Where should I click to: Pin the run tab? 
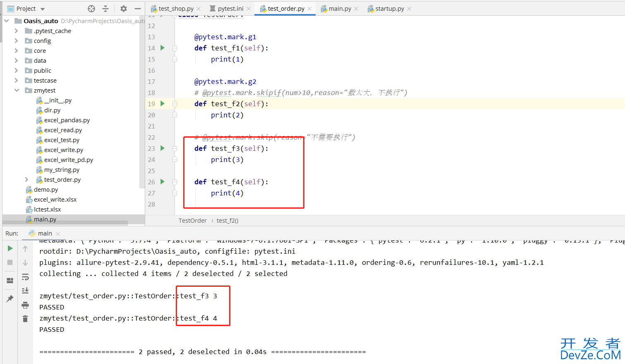[10, 299]
